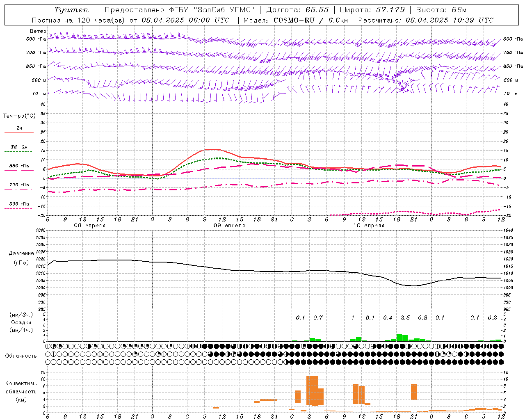Click the Конвективн. label
The image size is (525, 420).
pyautogui.click(x=21, y=383)
